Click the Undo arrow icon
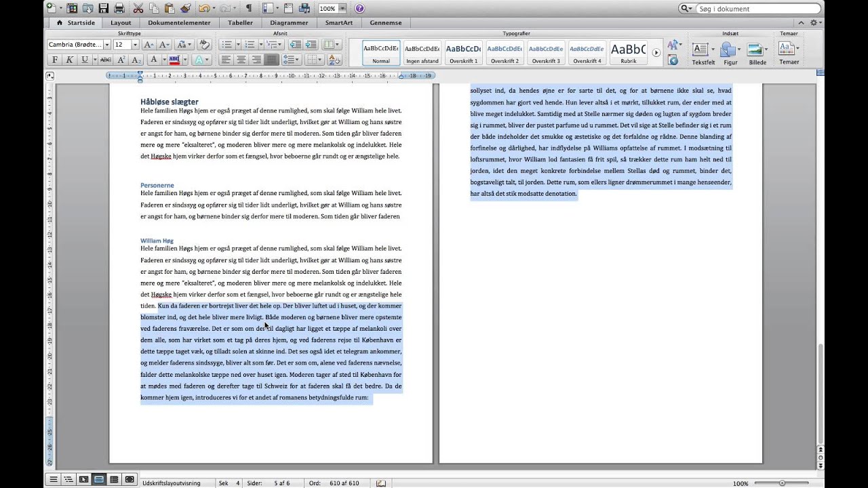The image size is (868, 488). pyautogui.click(x=204, y=8)
